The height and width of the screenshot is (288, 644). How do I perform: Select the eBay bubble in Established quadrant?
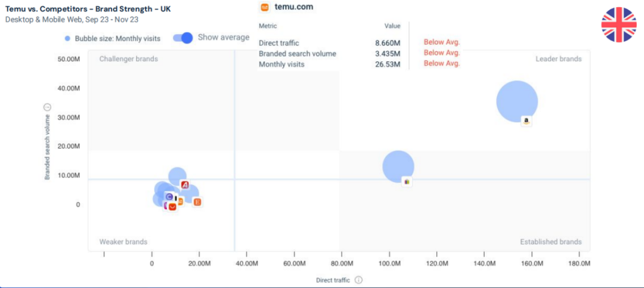(x=398, y=166)
